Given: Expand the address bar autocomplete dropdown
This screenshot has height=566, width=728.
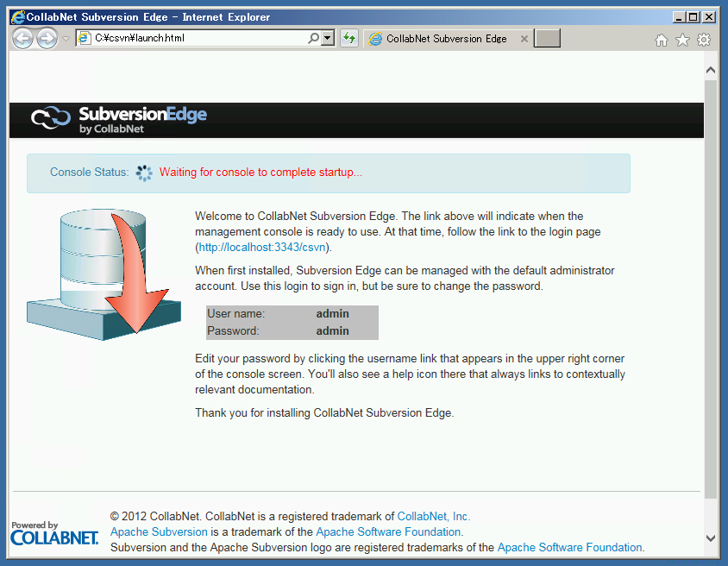Looking at the screenshot, I should (x=328, y=38).
